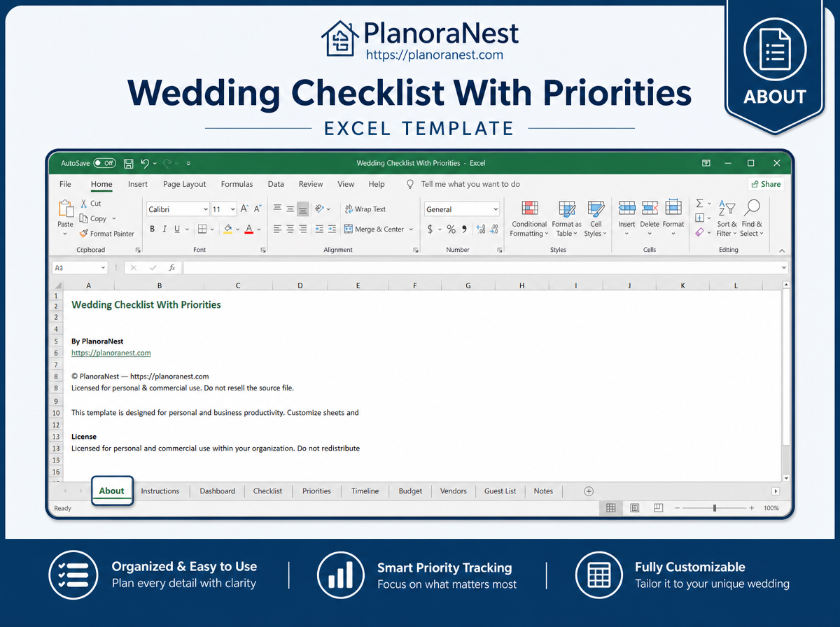Click Tell me what you want to do
The height and width of the screenshot is (627, 840).
[470, 184]
